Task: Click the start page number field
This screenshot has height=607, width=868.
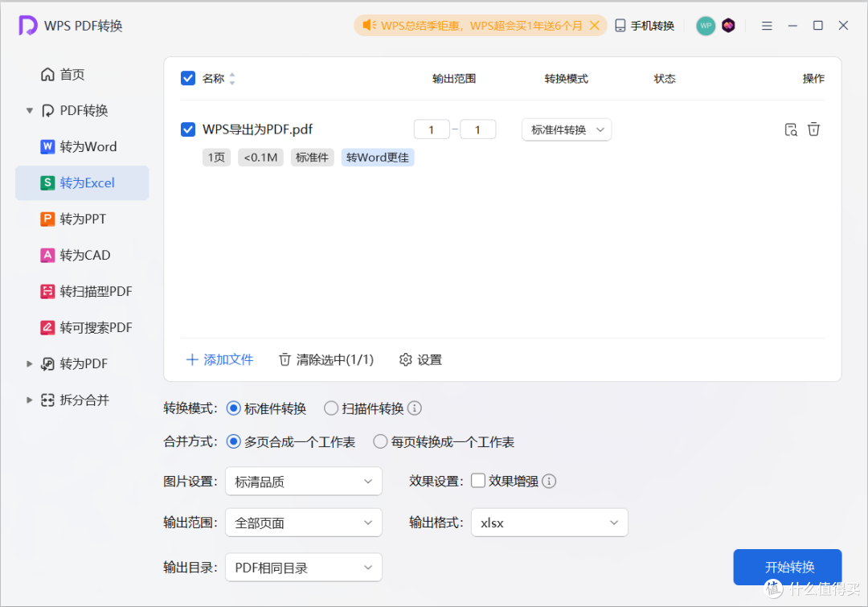Action: coord(432,129)
